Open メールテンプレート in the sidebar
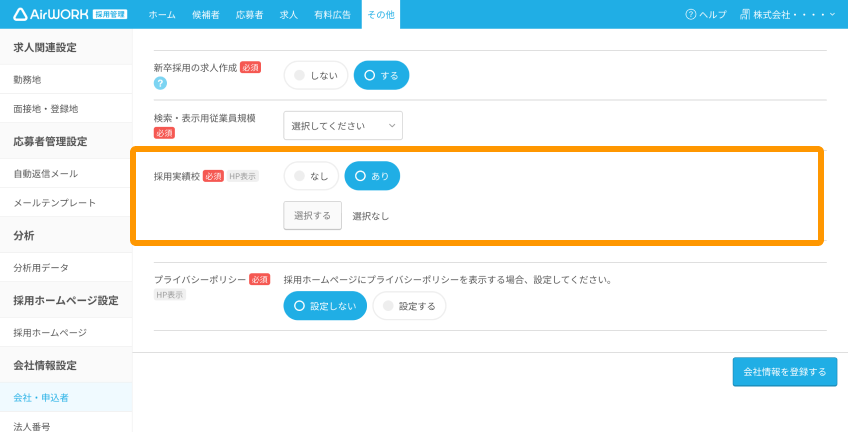 click(x=66, y=203)
